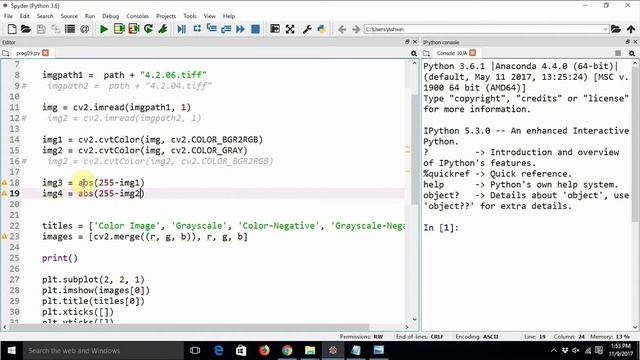Click the warning marker on line 23
The width and height of the screenshot is (640, 360).
coord(4,236)
